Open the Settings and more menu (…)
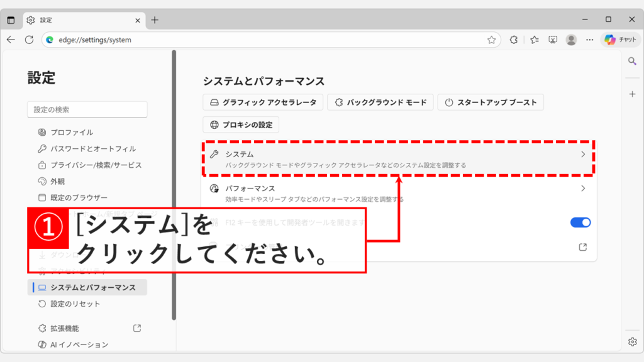Viewport: 644px width, 362px height. 589,39
